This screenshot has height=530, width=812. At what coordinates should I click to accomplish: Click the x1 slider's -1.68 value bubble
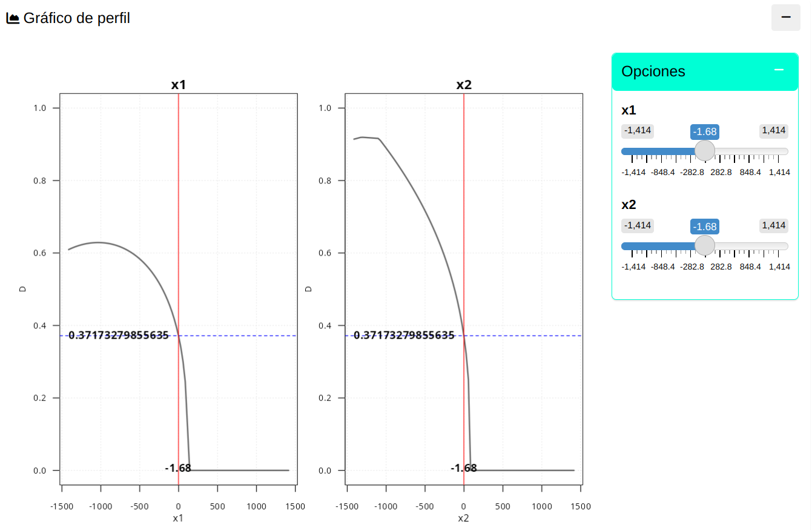point(705,132)
